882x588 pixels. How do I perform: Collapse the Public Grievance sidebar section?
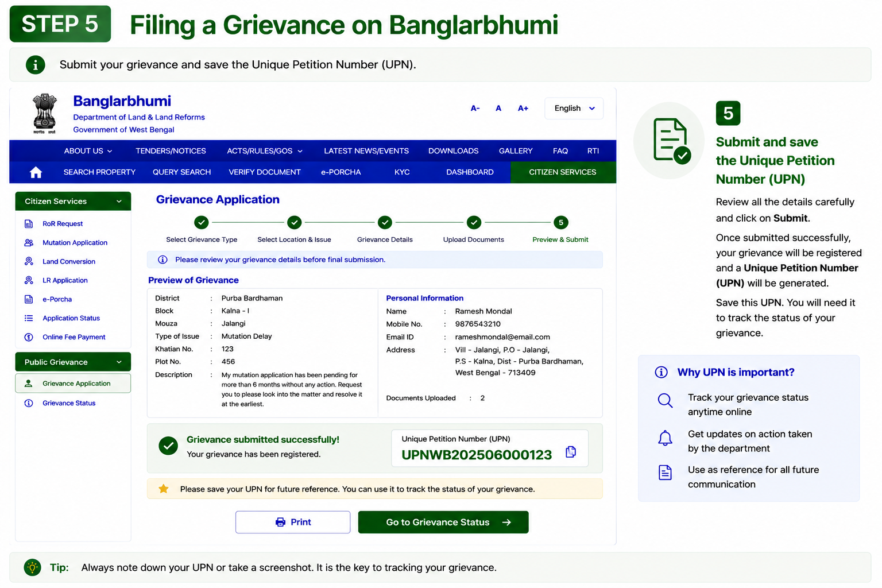[x=73, y=362]
